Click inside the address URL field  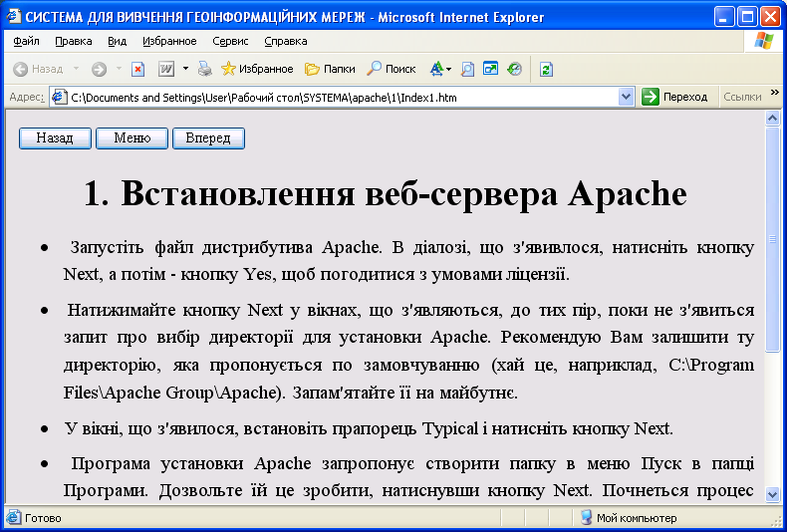[342, 97]
